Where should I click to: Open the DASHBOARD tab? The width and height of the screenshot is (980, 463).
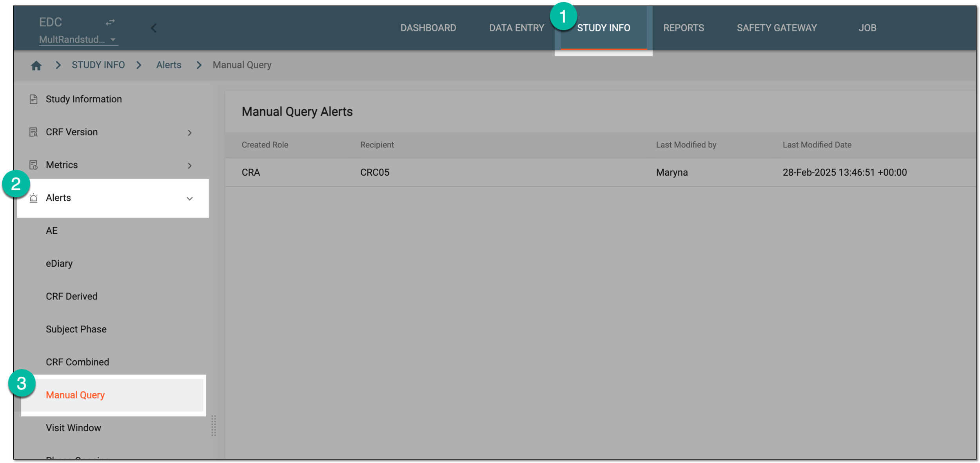click(x=428, y=28)
